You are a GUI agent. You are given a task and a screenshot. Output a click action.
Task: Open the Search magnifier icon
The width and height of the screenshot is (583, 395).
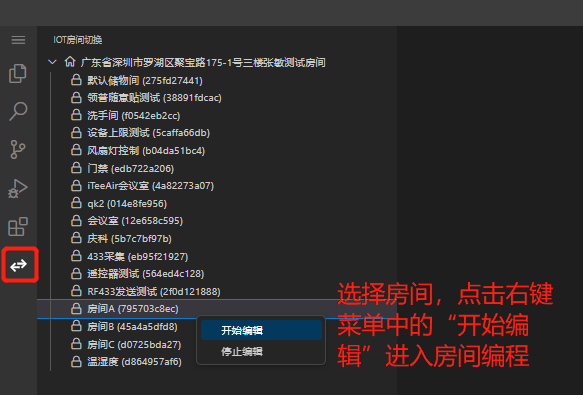(18, 112)
